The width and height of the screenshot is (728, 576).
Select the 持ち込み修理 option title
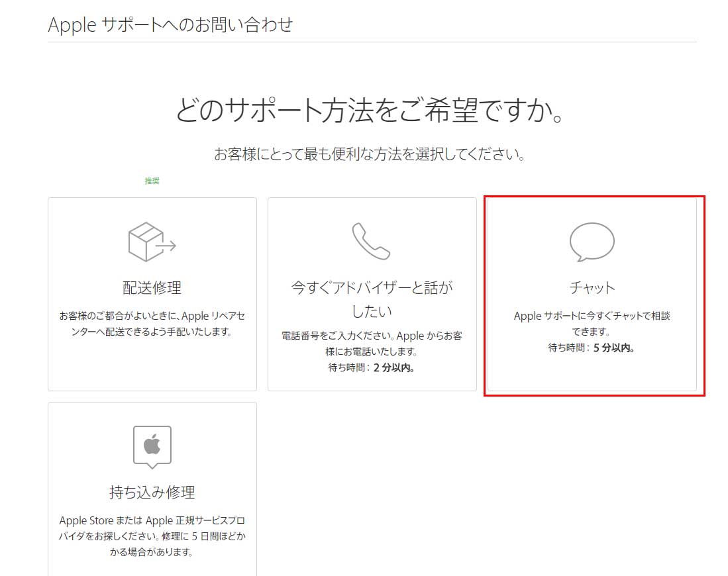[x=152, y=492]
